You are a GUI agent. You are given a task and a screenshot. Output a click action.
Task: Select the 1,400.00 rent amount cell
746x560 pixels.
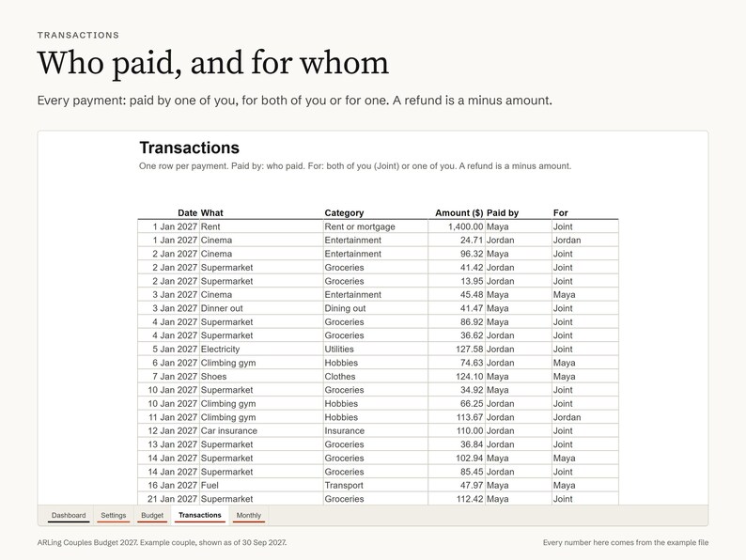click(x=457, y=227)
